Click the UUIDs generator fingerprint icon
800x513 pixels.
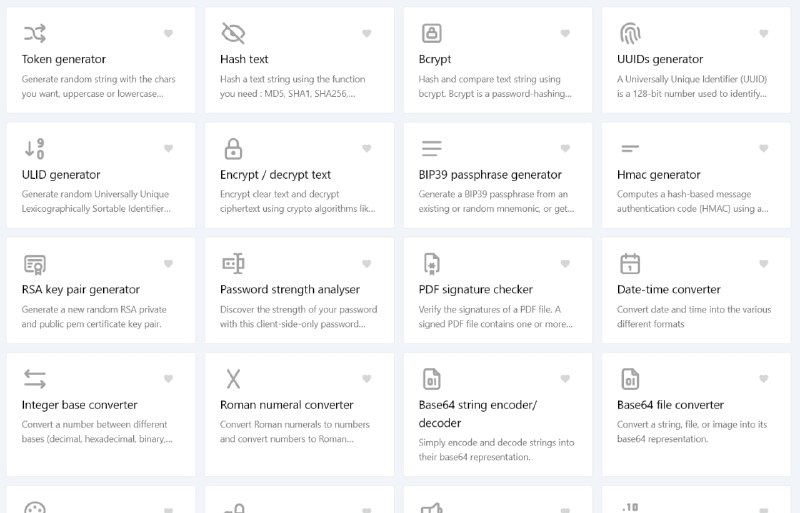[630, 33]
